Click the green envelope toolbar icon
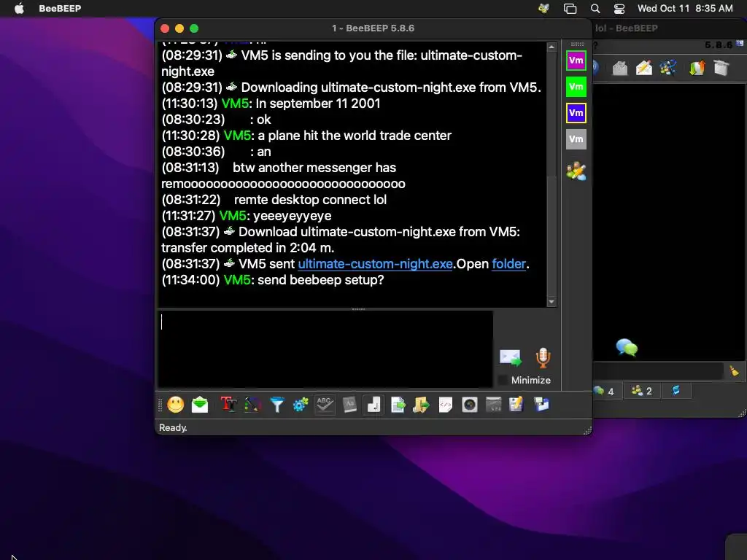The width and height of the screenshot is (747, 560). [x=200, y=405]
